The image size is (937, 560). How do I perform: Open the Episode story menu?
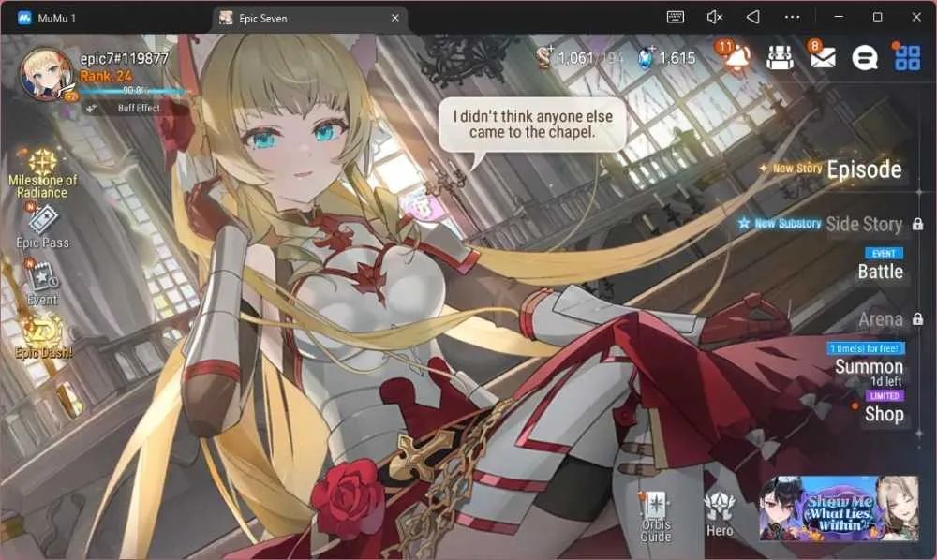click(x=864, y=169)
